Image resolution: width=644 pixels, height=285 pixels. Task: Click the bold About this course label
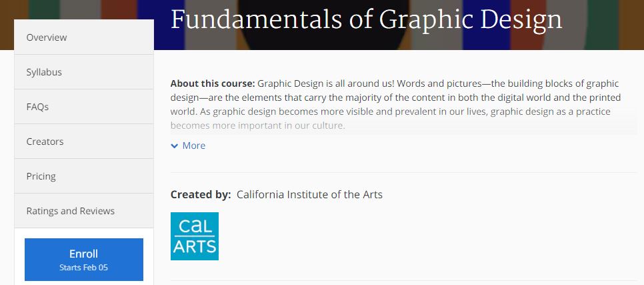click(213, 83)
